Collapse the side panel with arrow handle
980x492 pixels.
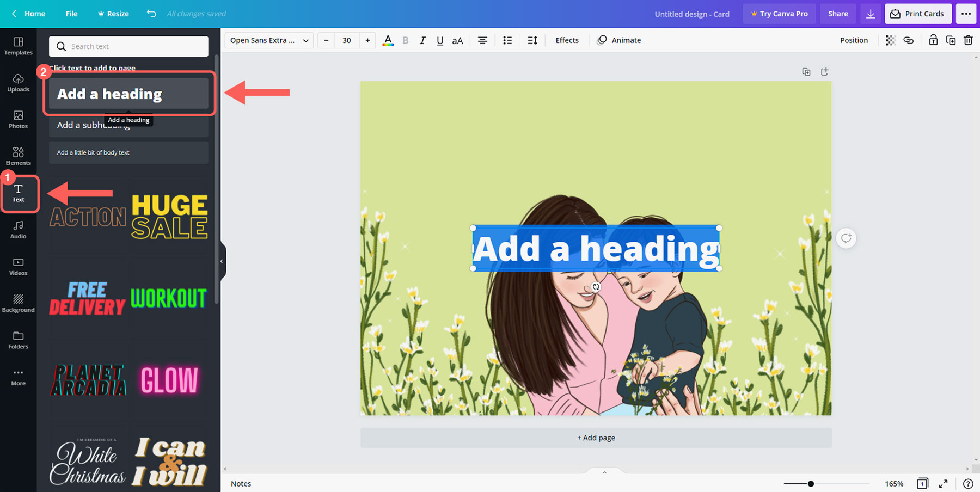click(222, 261)
